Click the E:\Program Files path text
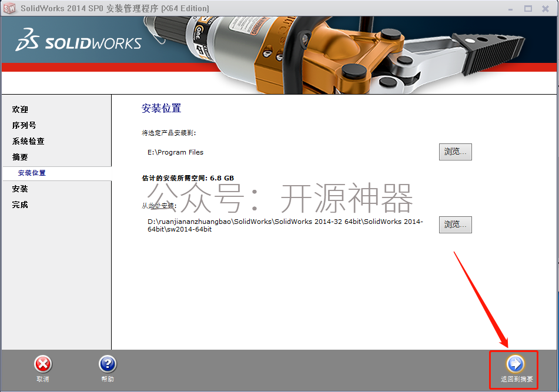Viewport: 559px width, 392px height. click(175, 152)
